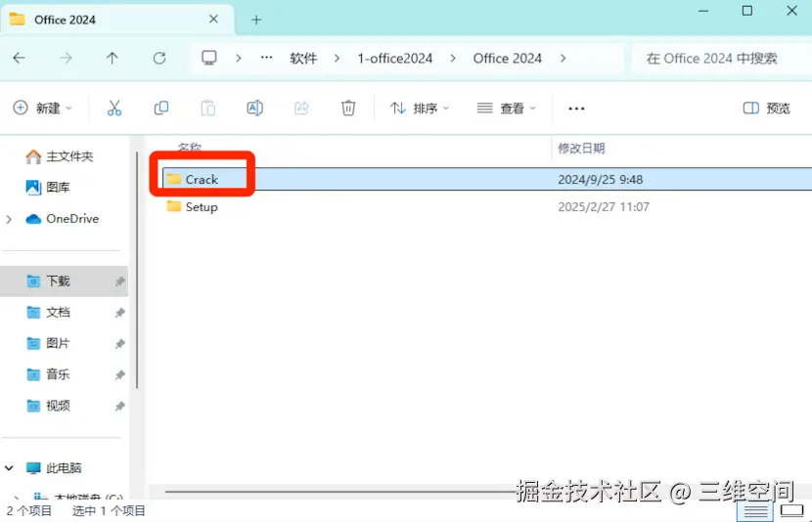The height and width of the screenshot is (522, 812).
Task: Open the 新建 (New) dropdown
Action: (x=42, y=109)
